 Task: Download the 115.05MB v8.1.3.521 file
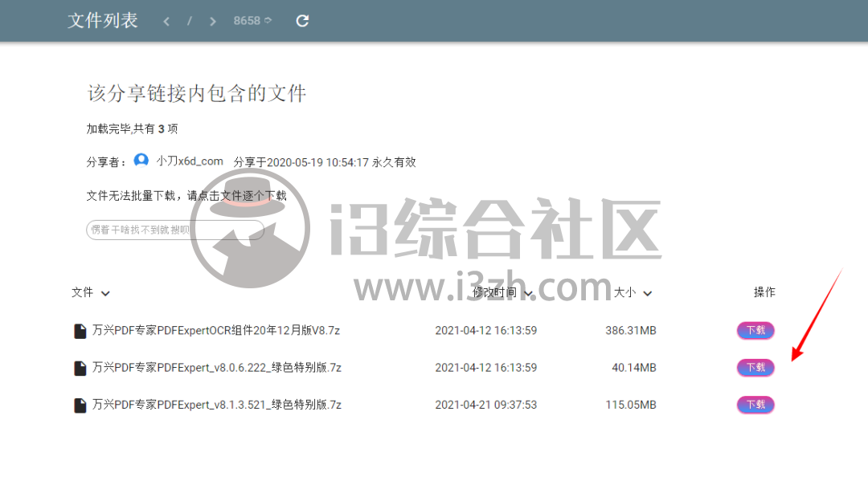(755, 405)
